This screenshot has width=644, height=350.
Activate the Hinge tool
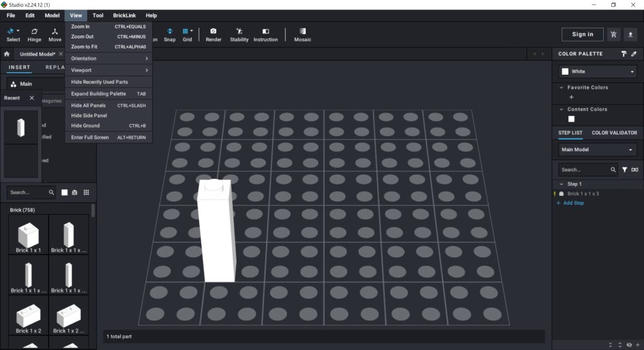point(34,35)
